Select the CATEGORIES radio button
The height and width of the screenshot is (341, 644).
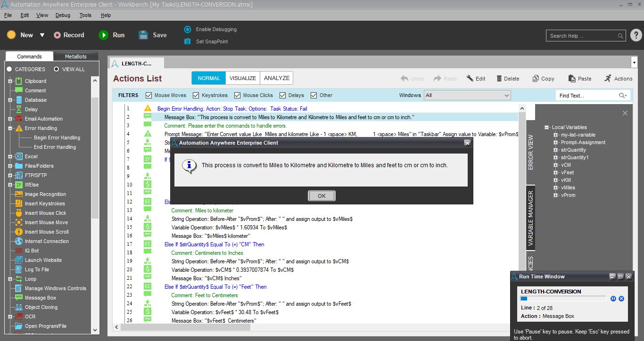point(9,69)
